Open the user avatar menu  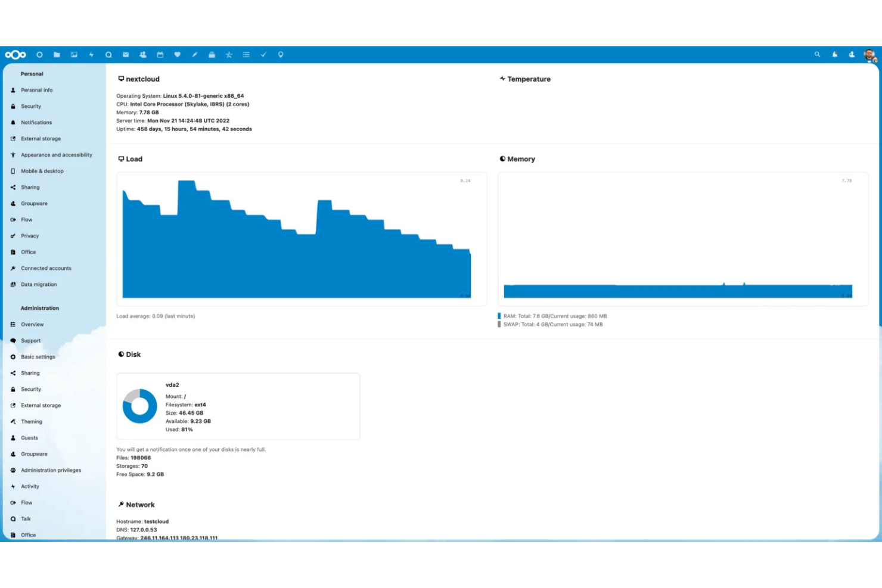pyautogui.click(x=870, y=54)
